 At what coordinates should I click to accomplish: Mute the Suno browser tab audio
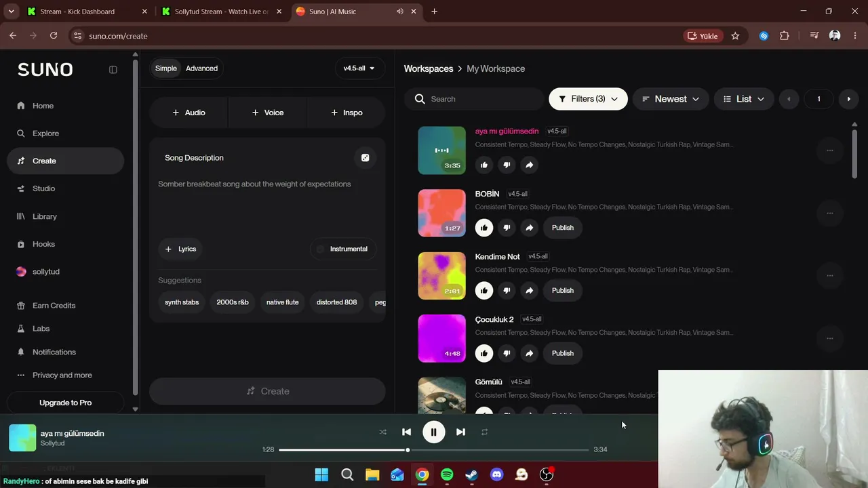(399, 12)
